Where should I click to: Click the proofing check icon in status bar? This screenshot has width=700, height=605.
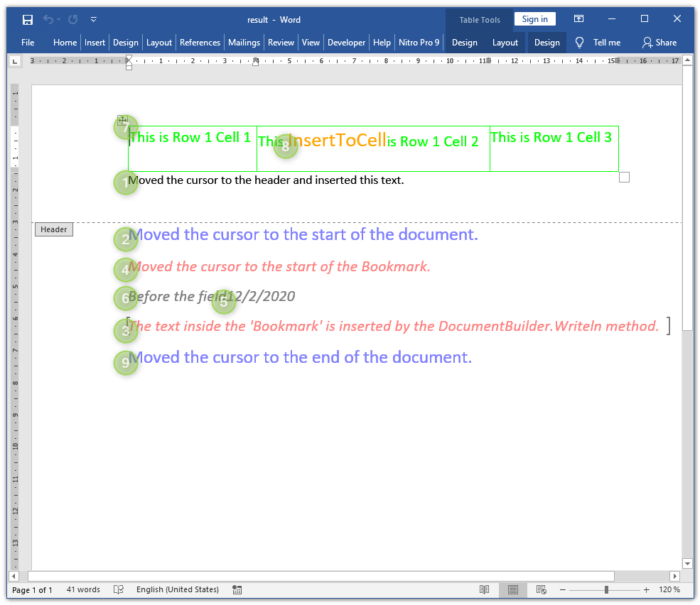[x=119, y=590]
